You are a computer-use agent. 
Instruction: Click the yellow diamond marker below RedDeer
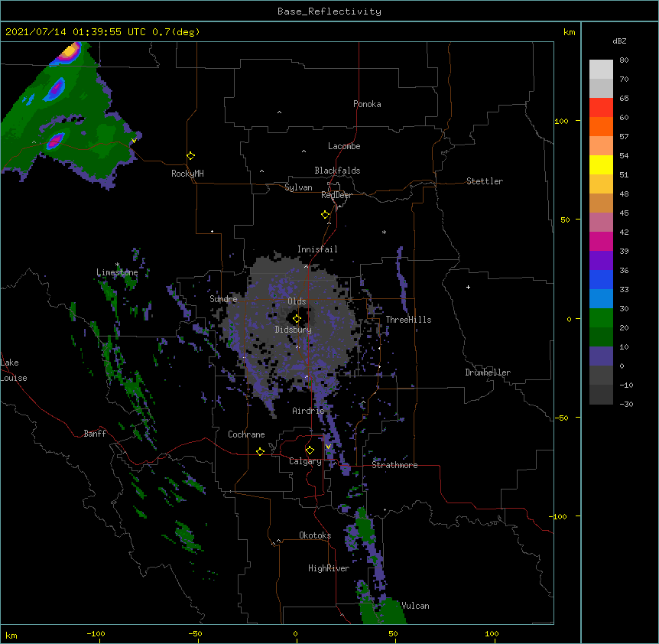coord(325,215)
